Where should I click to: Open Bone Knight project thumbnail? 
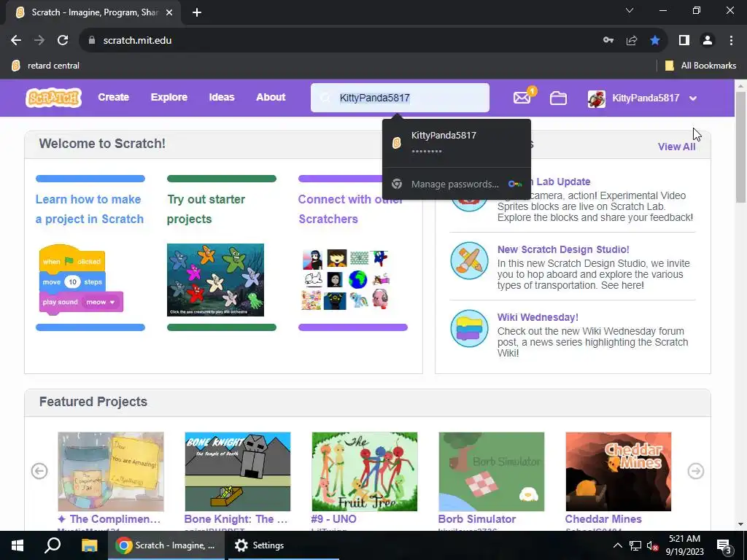[x=237, y=472]
